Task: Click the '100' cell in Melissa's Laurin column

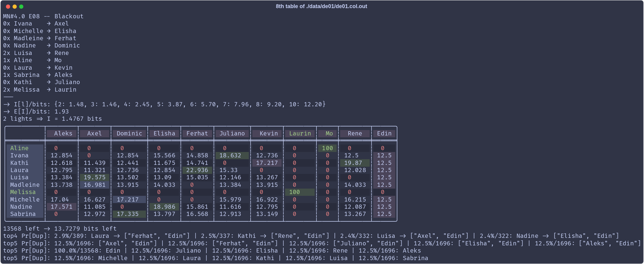Action: point(300,192)
